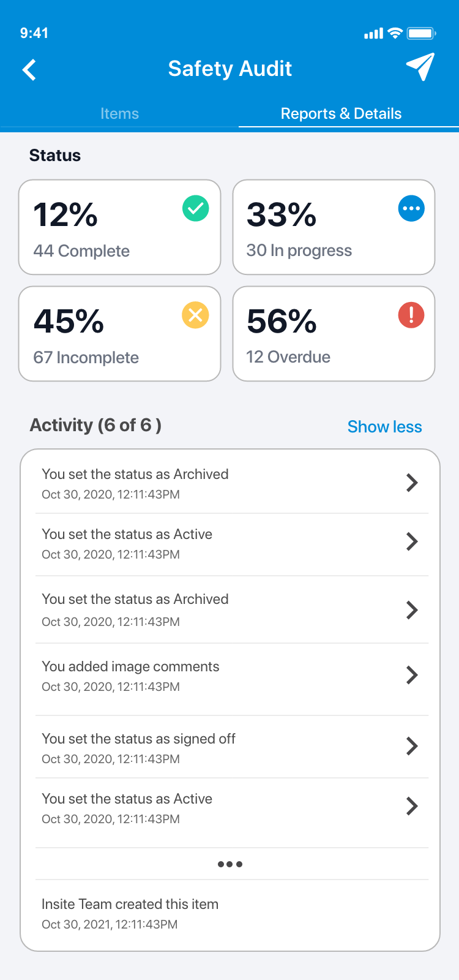459x980 pixels.
Task: Open the 12 Overdue status card
Action: pyautogui.click(x=334, y=334)
